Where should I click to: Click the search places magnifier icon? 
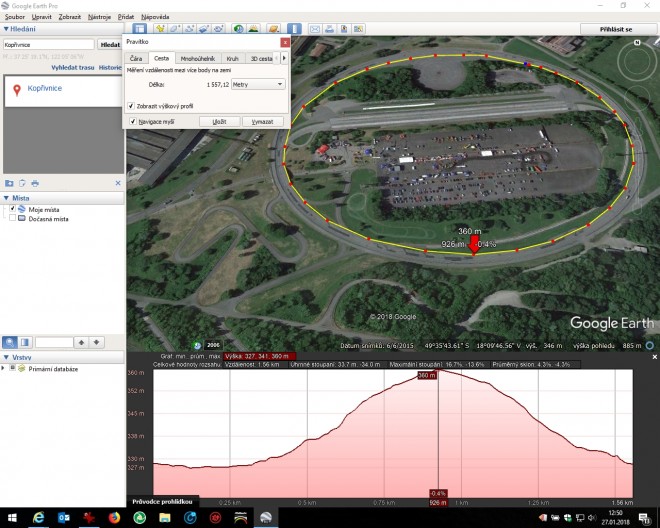click(x=10, y=342)
